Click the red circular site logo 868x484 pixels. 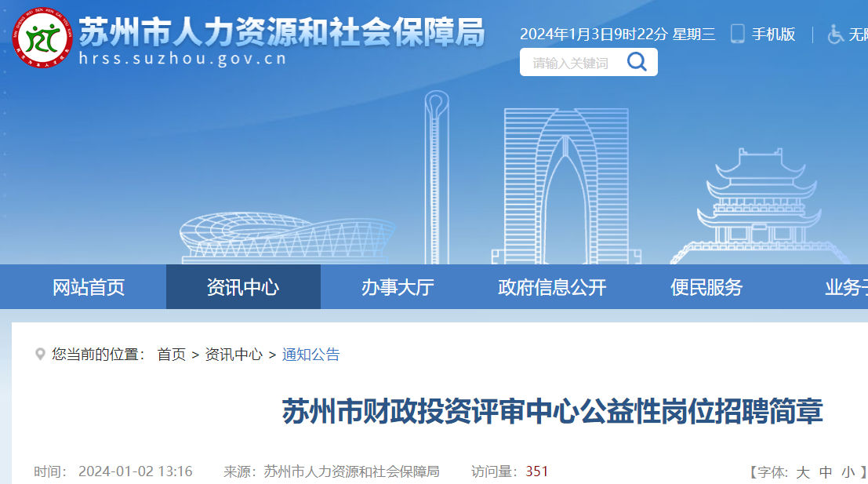[x=42, y=38]
